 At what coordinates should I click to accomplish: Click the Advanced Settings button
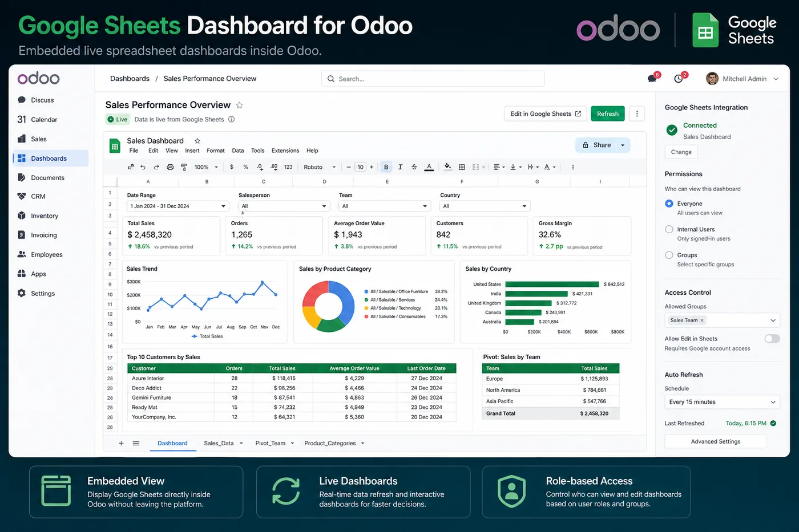coord(716,441)
